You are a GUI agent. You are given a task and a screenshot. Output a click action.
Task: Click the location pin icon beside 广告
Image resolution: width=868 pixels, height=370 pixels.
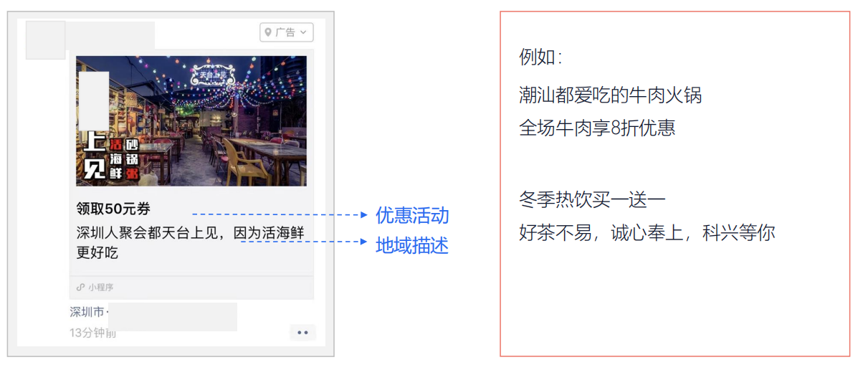268,32
